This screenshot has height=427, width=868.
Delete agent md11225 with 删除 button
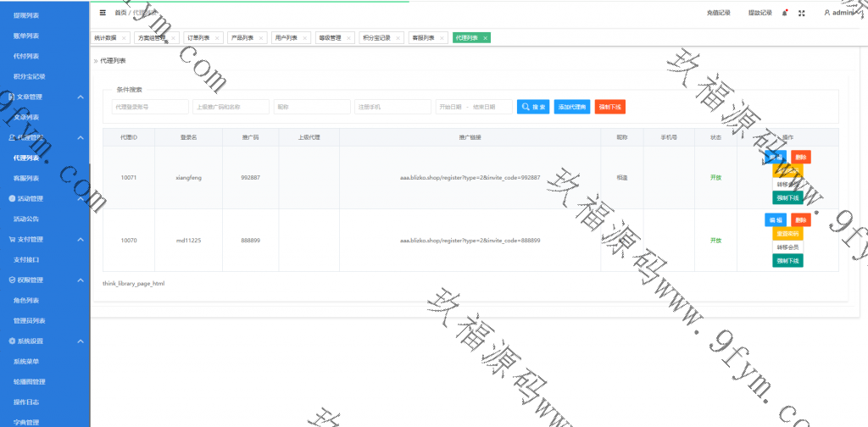[800, 219]
